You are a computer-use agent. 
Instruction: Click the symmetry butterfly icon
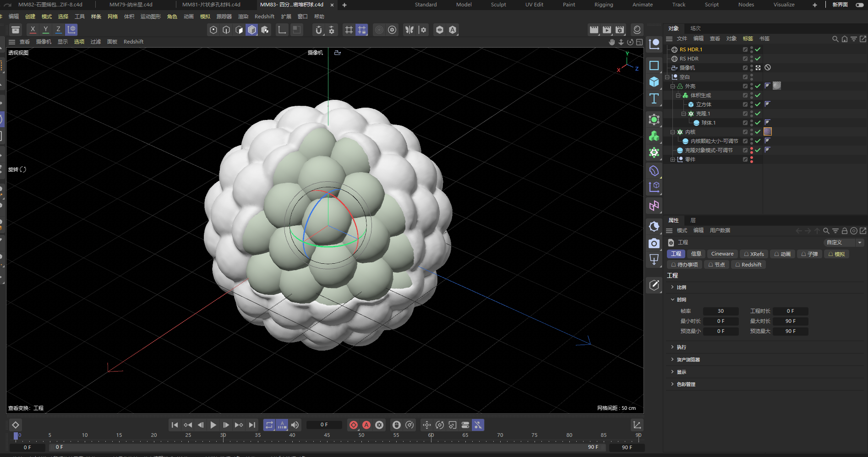coord(409,30)
